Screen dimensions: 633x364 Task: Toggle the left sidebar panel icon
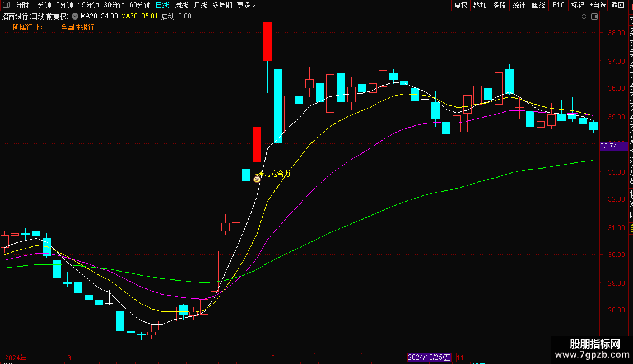6,5
